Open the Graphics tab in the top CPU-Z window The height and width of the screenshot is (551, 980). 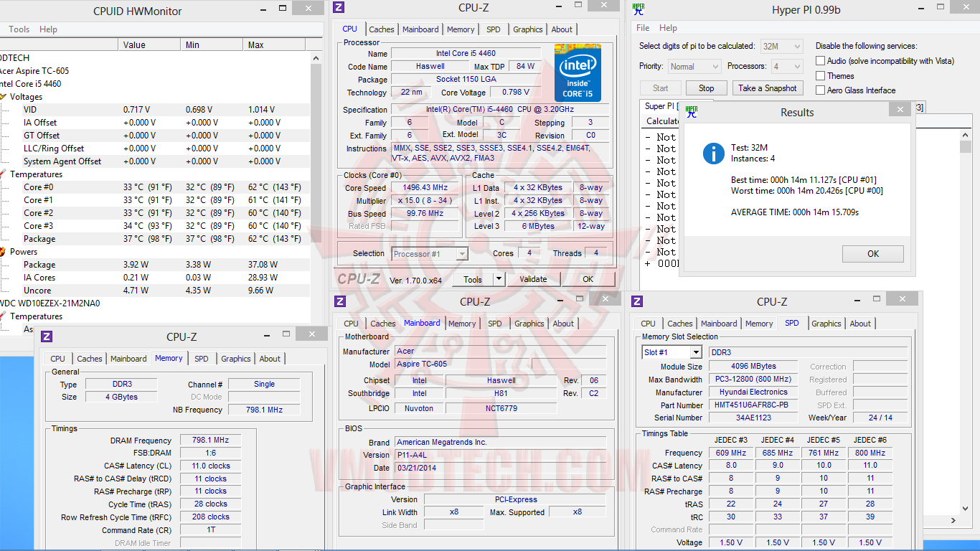click(528, 29)
